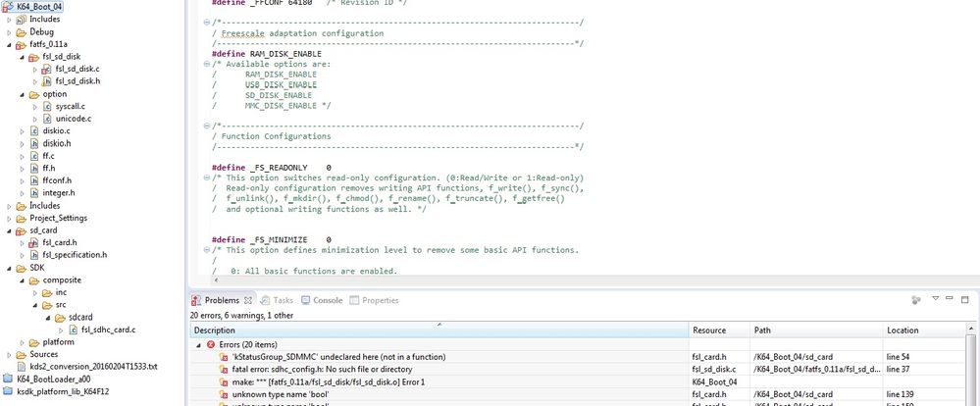The height and width of the screenshot is (406, 980).
Task: Click the editor horizontal scrollbar left arrow
Action: 216,280
